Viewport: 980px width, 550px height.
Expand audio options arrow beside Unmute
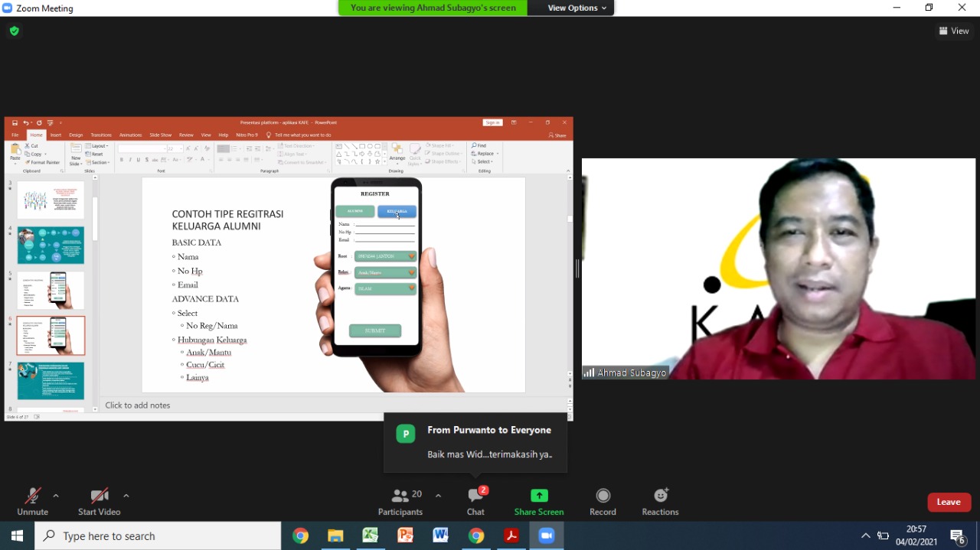[x=56, y=496]
